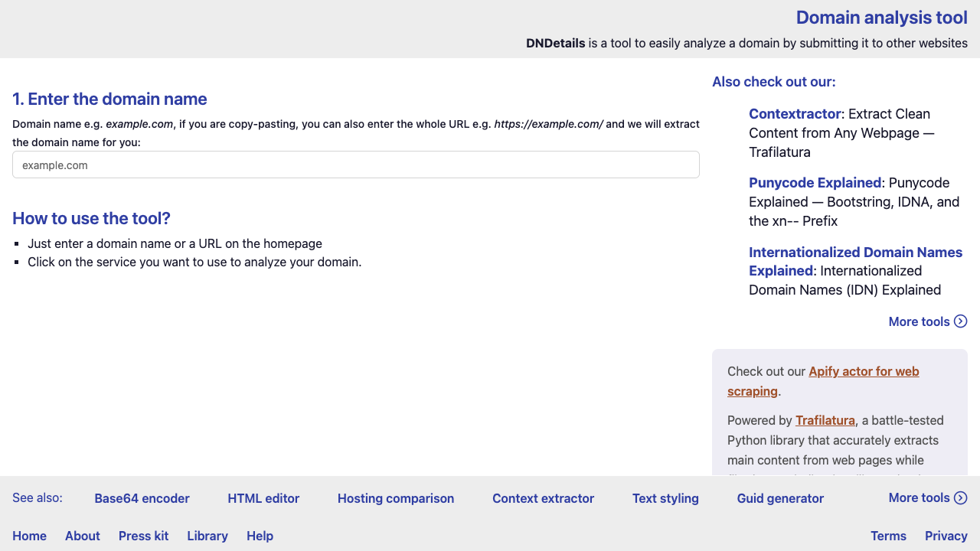The height and width of the screenshot is (551, 980).
Task: Go to Hosting comparison
Action: pyautogui.click(x=396, y=498)
